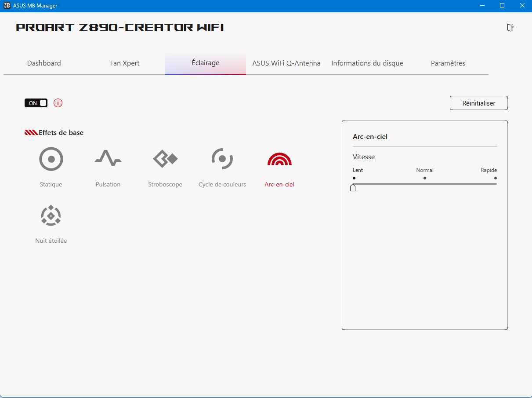Screen dimensions: 532x398
Task: Select the Stroboscope effect icon
Action: (165, 159)
